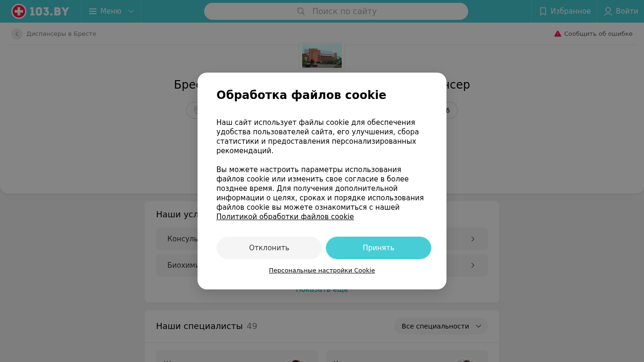
Task: Accept cookies with the Принять button
Action: point(379,248)
